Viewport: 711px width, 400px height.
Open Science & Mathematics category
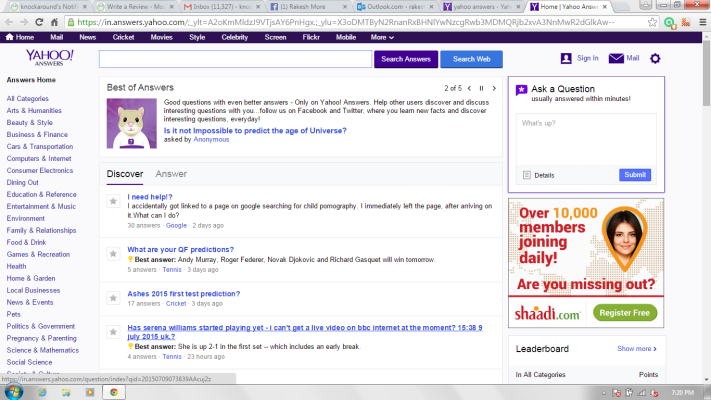(x=43, y=351)
